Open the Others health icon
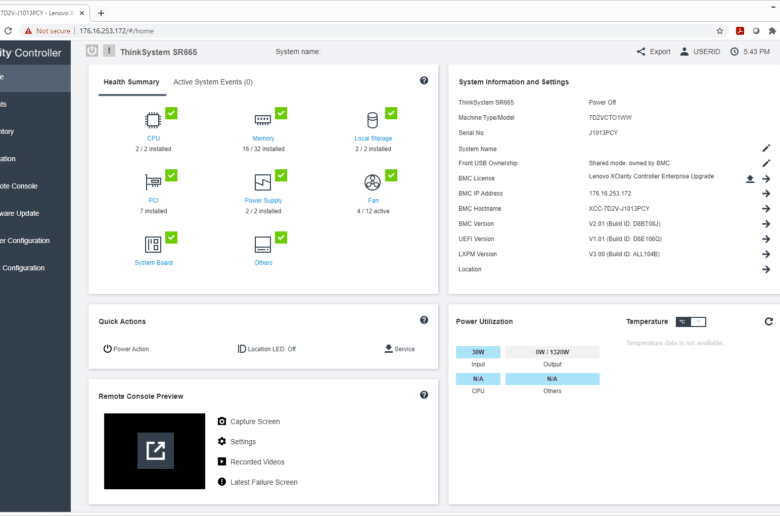This screenshot has width=780, height=516. coord(263,244)
